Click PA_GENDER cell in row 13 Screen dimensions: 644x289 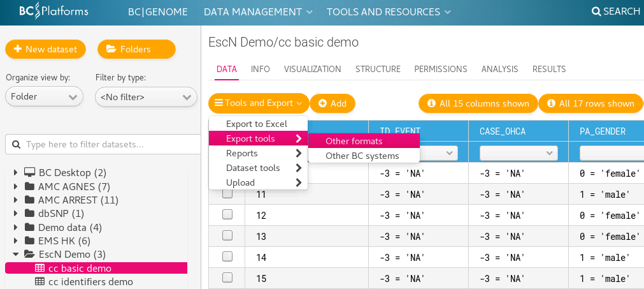pos(606,237)
